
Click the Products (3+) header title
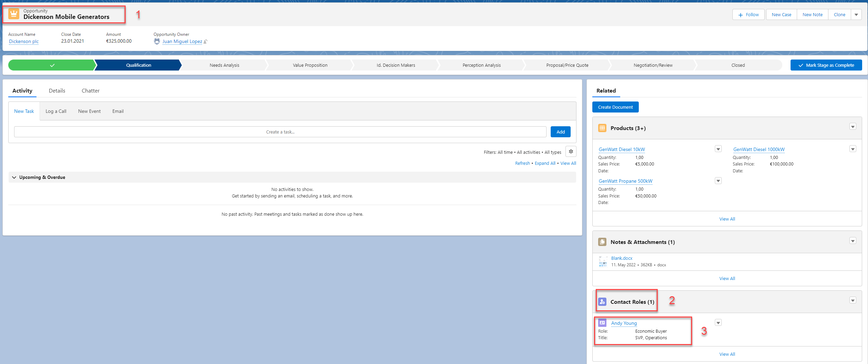pyautogui.click(x=628, y=128)
